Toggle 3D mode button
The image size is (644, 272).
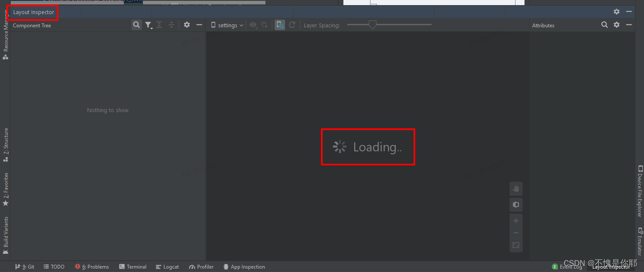pyautogui.click(x=516, y=205)
